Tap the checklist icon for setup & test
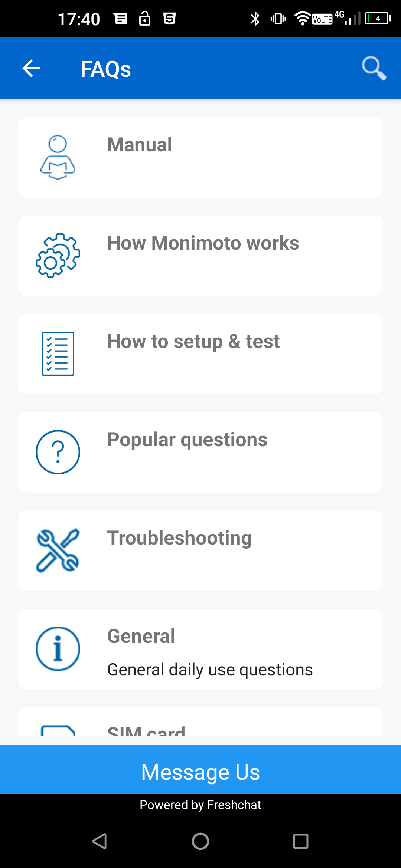Image resolution: width=401 pixels, height=868 pixels. point(58,354)
